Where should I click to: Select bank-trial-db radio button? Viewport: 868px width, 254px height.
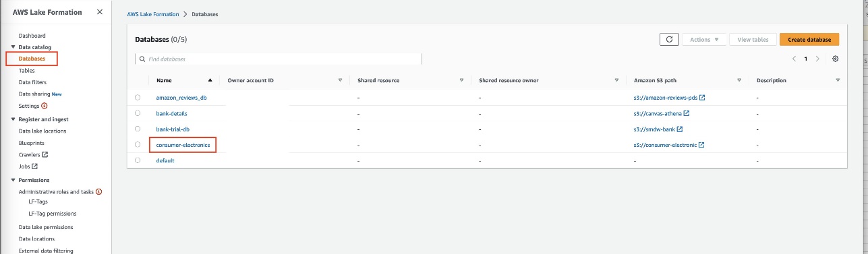pos(138,128)
